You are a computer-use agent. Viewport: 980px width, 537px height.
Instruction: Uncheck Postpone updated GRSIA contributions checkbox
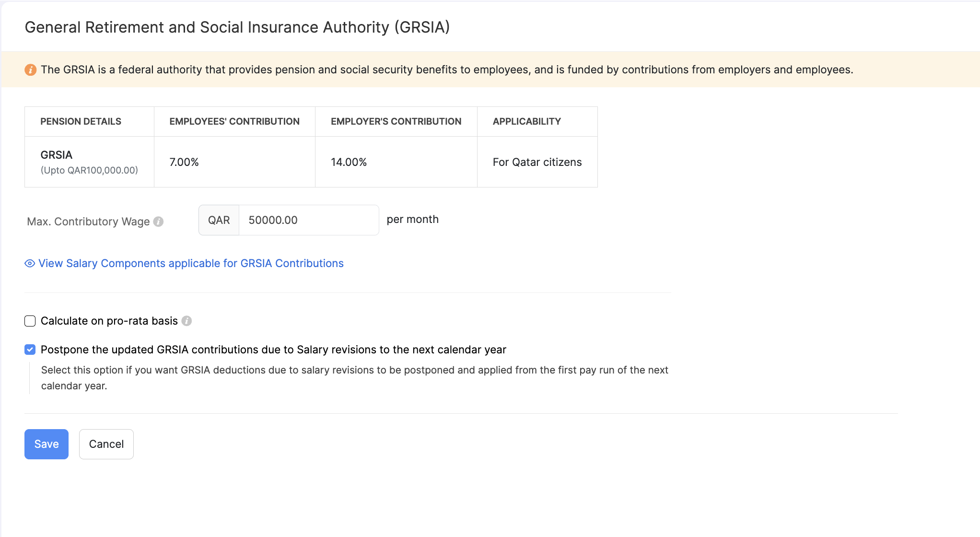30,350
